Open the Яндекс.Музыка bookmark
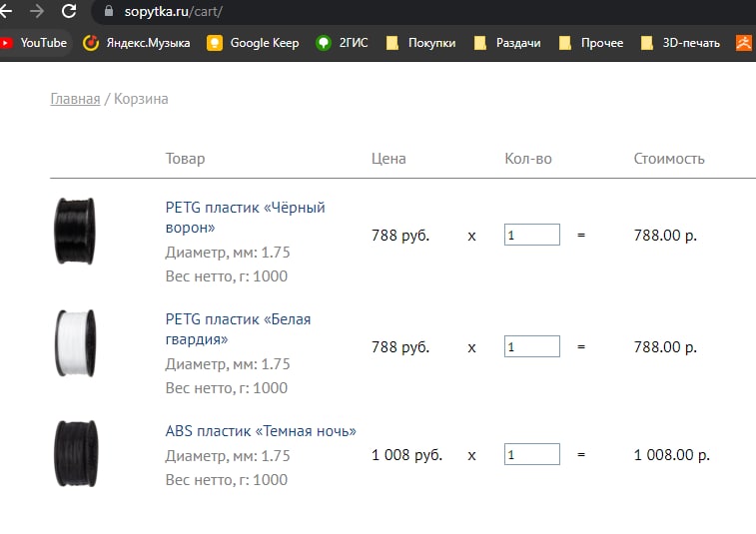The width and height of the screenshot is (756, 534). click(137, 43)
